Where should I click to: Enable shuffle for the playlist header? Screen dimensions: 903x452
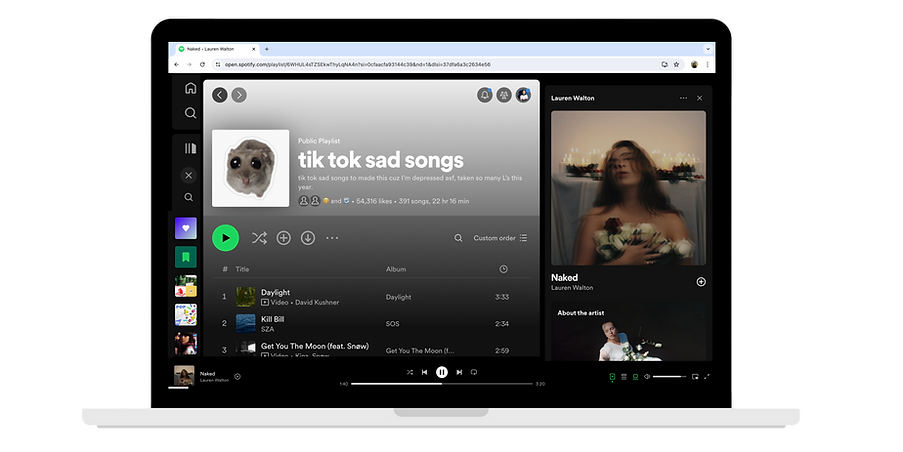259,238
